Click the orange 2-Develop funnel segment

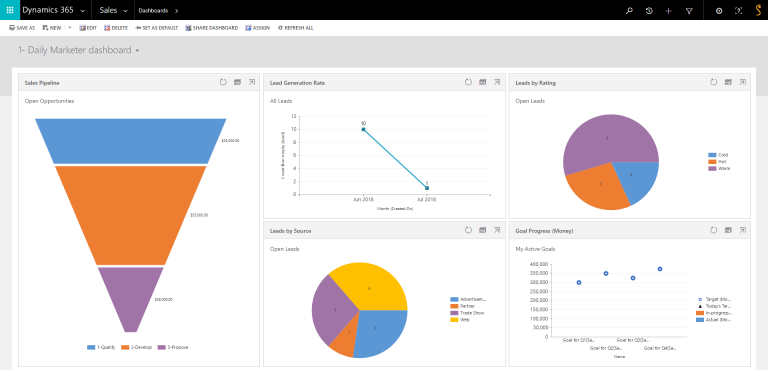coord(130,215)
